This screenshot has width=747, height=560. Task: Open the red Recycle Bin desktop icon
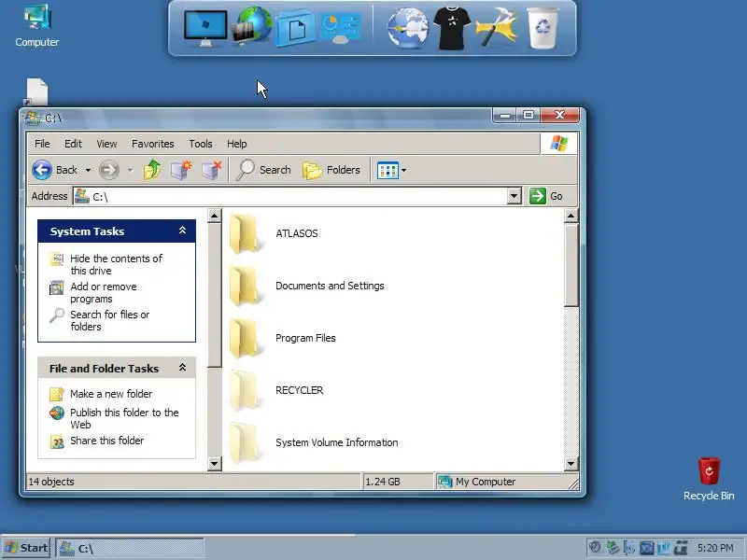tap(709, 479)
